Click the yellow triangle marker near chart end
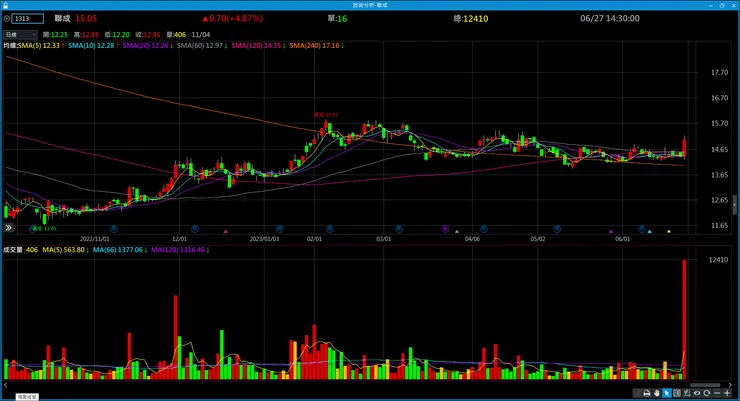This screenshot has height=401, width=740. click(669, 231)
